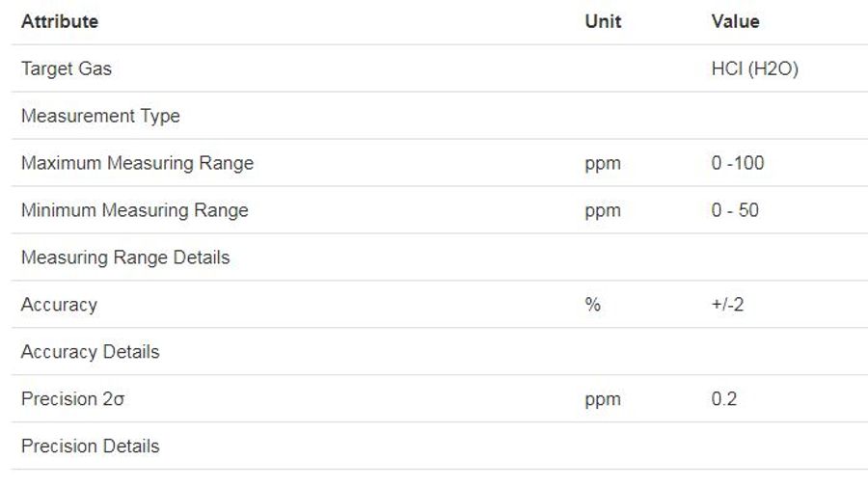
Task: Click the Accuracy row label
Action: [59, 305]
